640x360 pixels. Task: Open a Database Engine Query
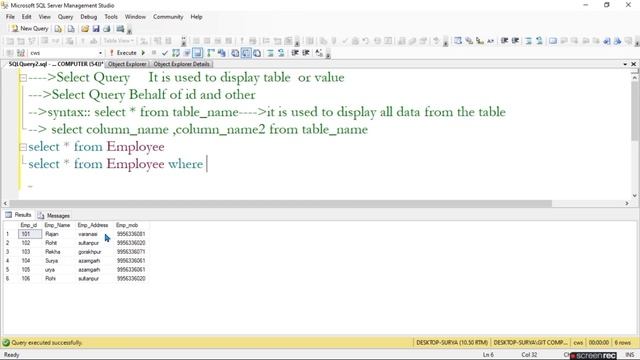(x=58, y=29)
